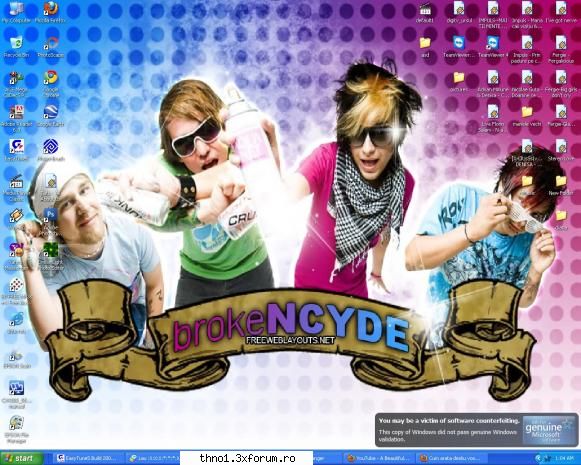The width and height of the screenshot is (581, 465).
Task: Switch to YouTube - A Beautiful taskbar window
Action: pos(379,458)
